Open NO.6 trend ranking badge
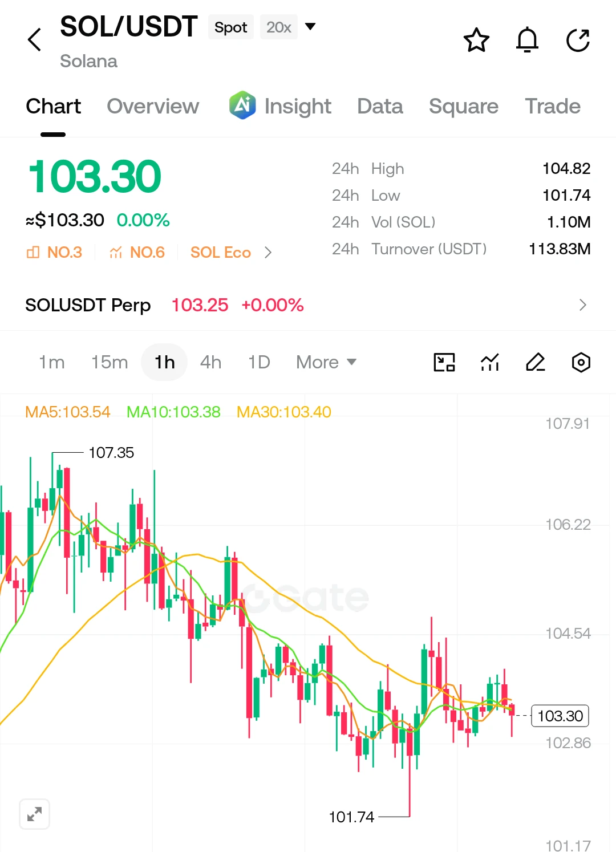The image size is (616, 852). 137,252
